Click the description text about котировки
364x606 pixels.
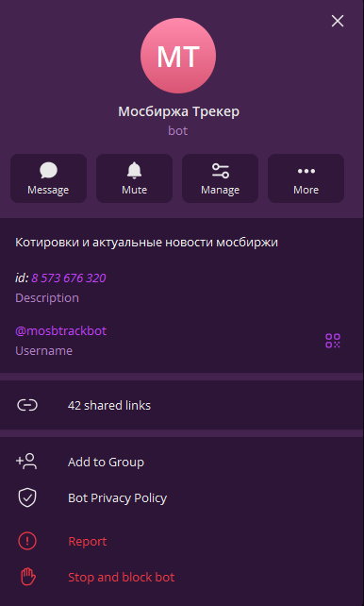(x=146, y=243)
